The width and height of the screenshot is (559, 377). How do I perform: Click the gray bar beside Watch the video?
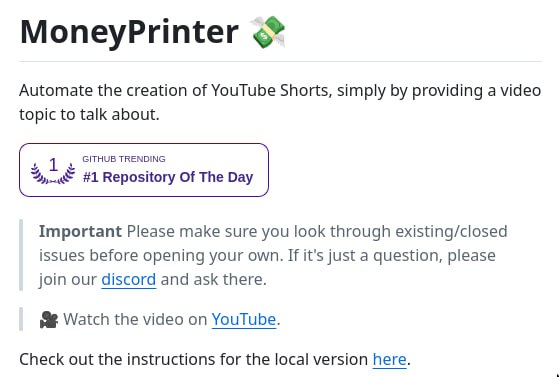(x=21, y=319)
